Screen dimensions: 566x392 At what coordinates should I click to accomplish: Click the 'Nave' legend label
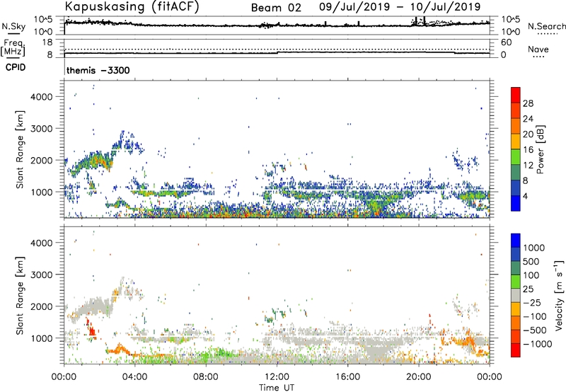[538, 50]
